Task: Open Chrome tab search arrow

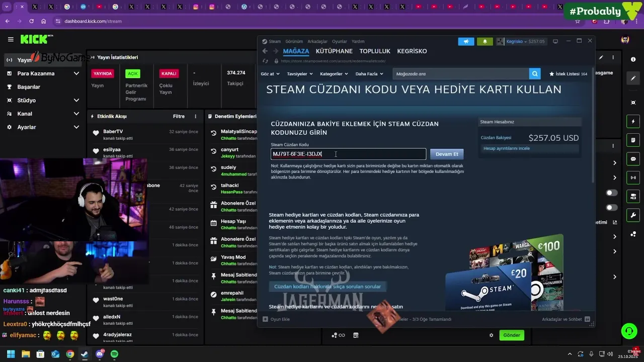Action: pos(7,7)
